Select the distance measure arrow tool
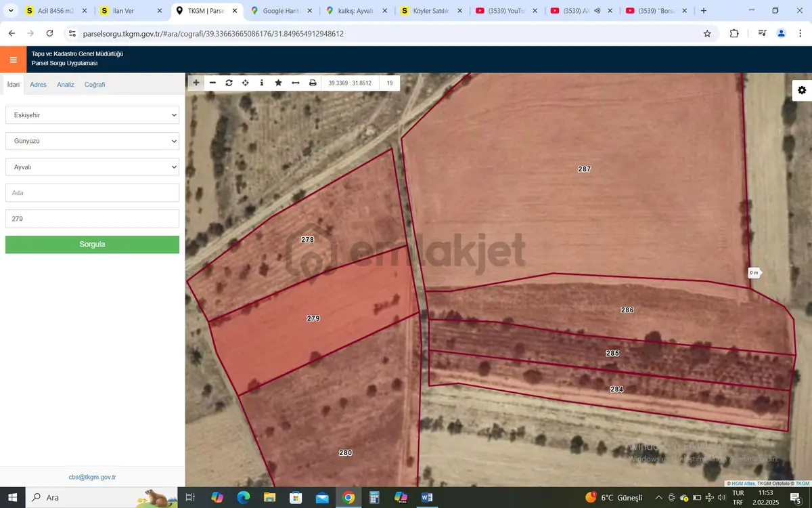This screenshot has width=812, height=508. pyautogui.click(x=295, y=83)
